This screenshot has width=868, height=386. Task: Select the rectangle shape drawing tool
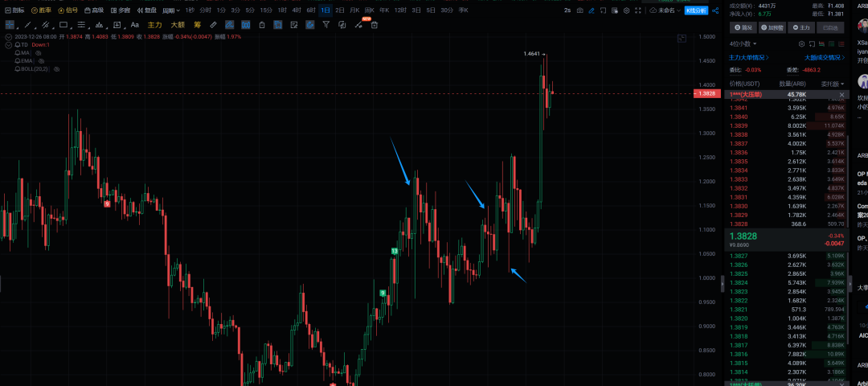63,25
